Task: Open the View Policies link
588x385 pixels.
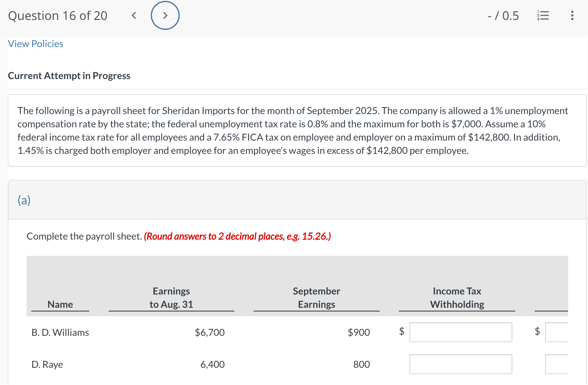Action: 35,44
